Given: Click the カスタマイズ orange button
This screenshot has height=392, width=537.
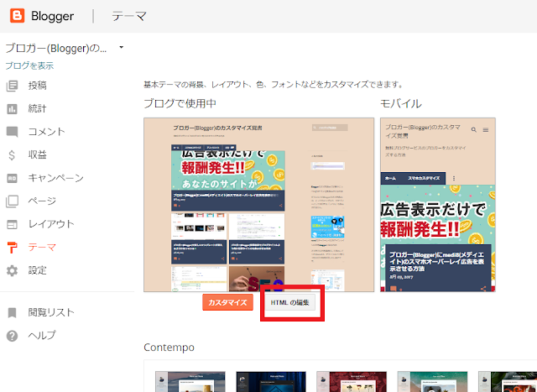Looking at the screenshot, I should [227, 302].
